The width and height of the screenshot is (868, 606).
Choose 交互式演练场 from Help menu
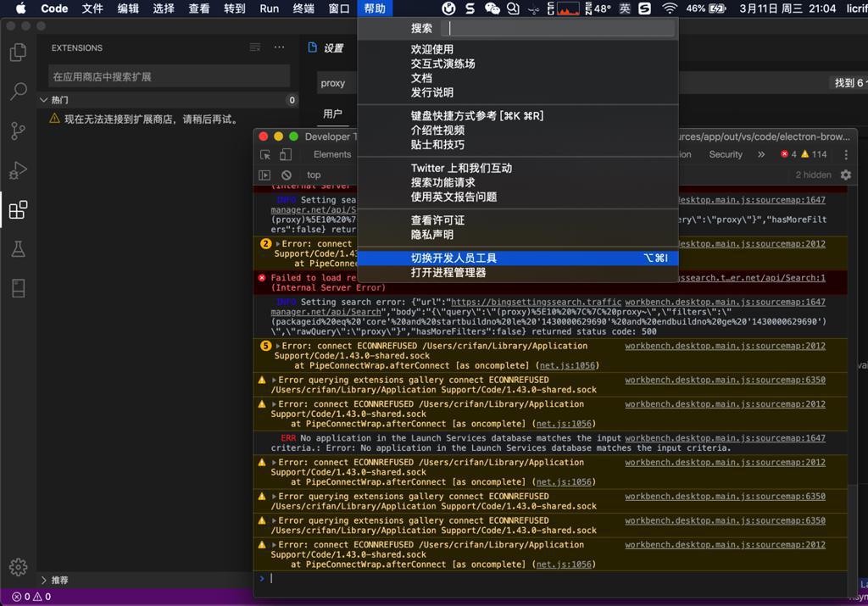(518, 64)
